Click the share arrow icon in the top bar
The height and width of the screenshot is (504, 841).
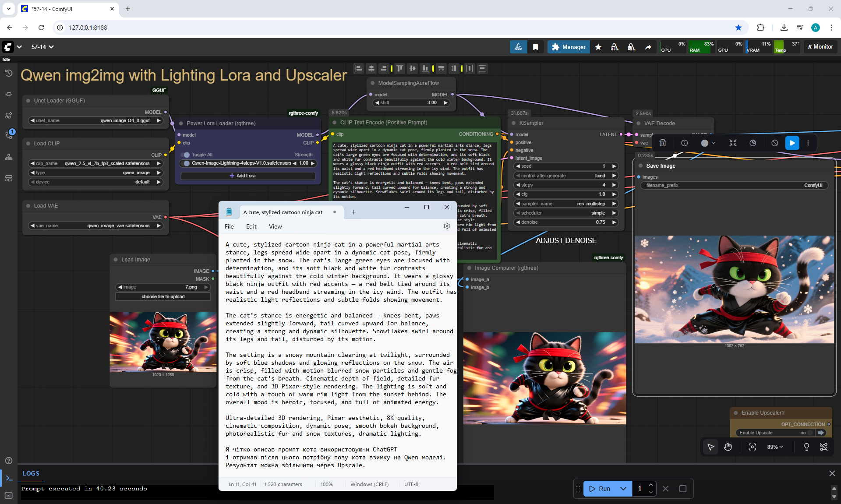point(648,47)
